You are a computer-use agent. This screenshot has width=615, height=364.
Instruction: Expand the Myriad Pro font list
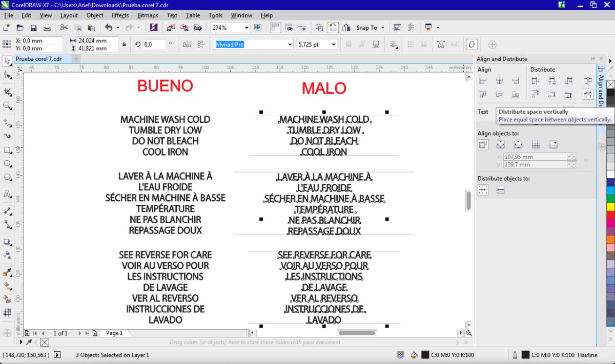290,45
